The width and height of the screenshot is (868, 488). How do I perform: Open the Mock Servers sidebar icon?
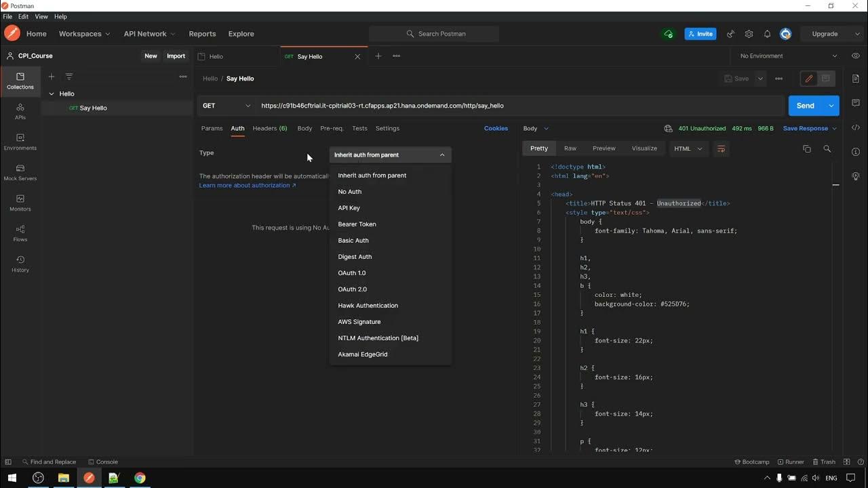(x=20, y=171)
